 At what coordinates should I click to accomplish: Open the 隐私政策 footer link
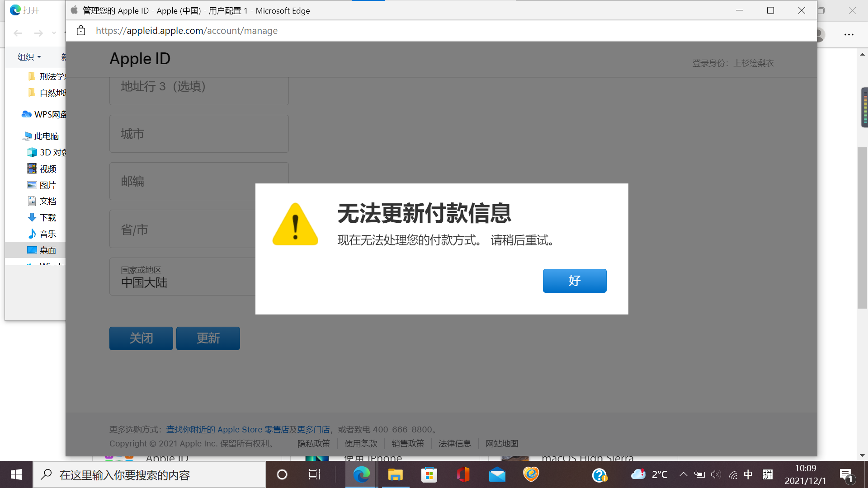314,443
